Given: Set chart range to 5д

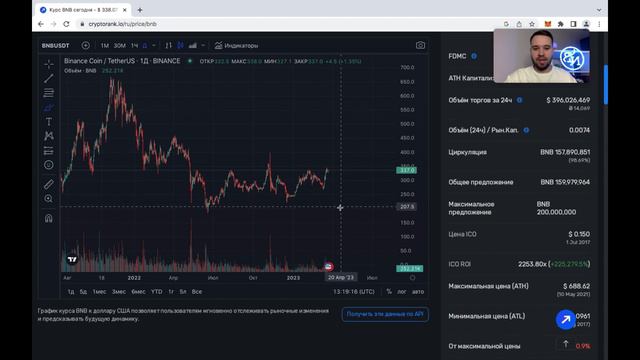Looking at the screenshot, I should [83, 291].
